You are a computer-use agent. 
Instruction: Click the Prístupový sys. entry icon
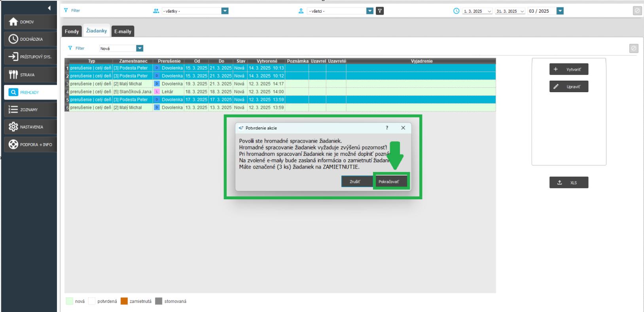(x=13, y=57)
